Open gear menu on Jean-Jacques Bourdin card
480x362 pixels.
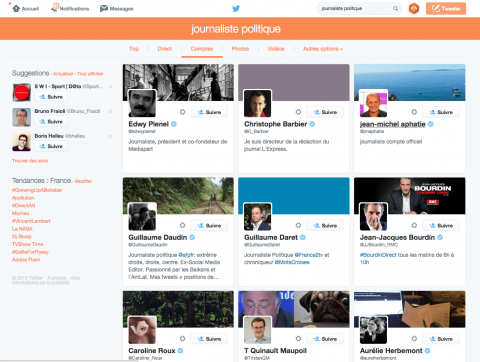[414, 225]
